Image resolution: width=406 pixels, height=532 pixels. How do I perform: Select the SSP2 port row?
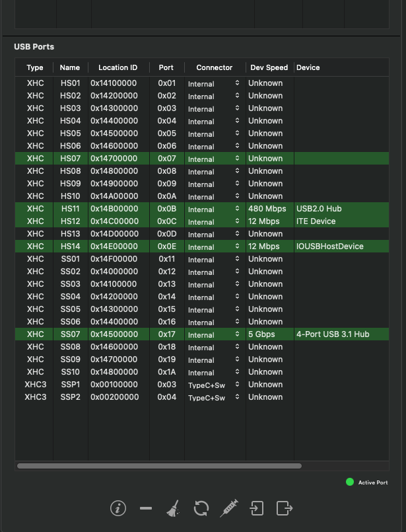(132, 397)
